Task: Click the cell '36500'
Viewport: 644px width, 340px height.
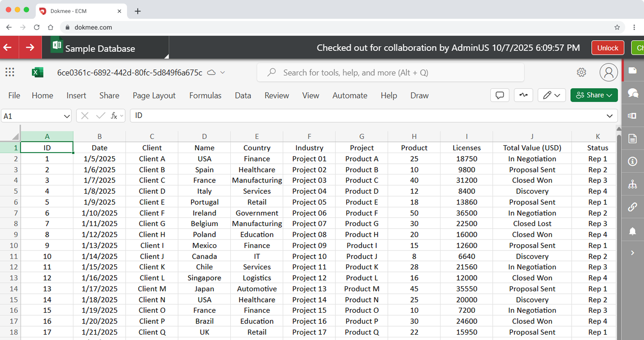Action: [466, 213]
